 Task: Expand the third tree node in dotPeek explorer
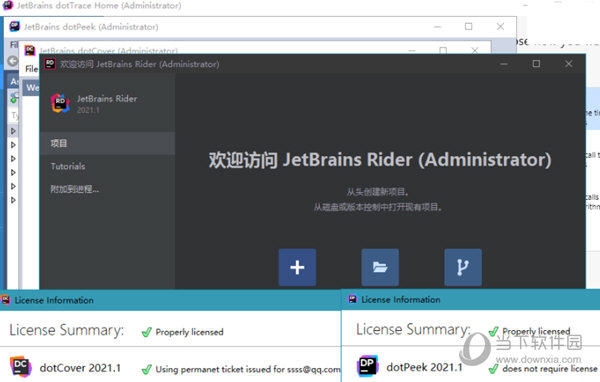pos(13,159)
